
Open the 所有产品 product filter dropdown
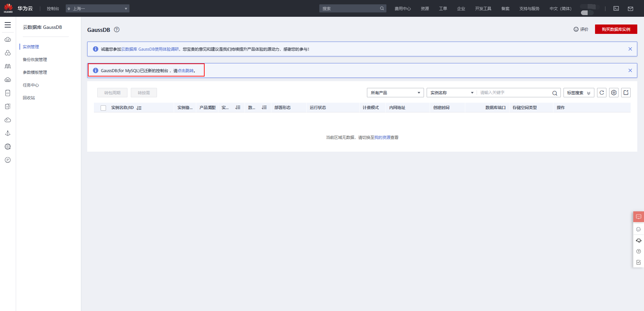click(395, 93)
